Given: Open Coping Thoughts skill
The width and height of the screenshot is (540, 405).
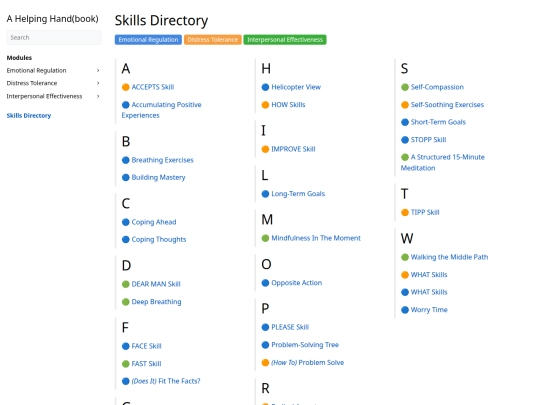Looking at the screenshot, I should coord(158,240).
